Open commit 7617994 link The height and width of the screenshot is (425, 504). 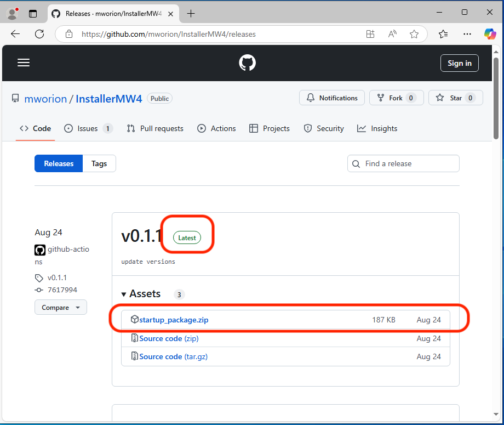click(x=62, y=290)
